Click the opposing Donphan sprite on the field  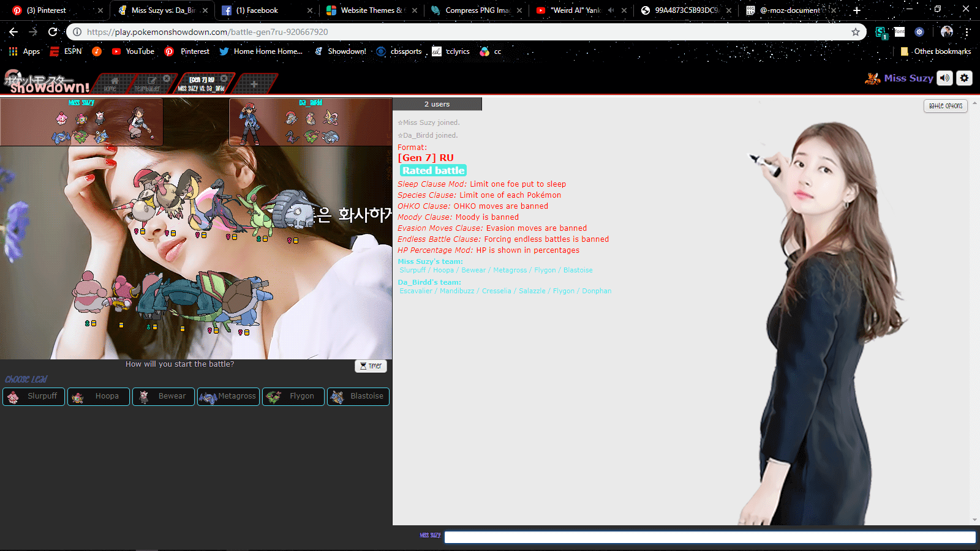click(x=292, y=209)
